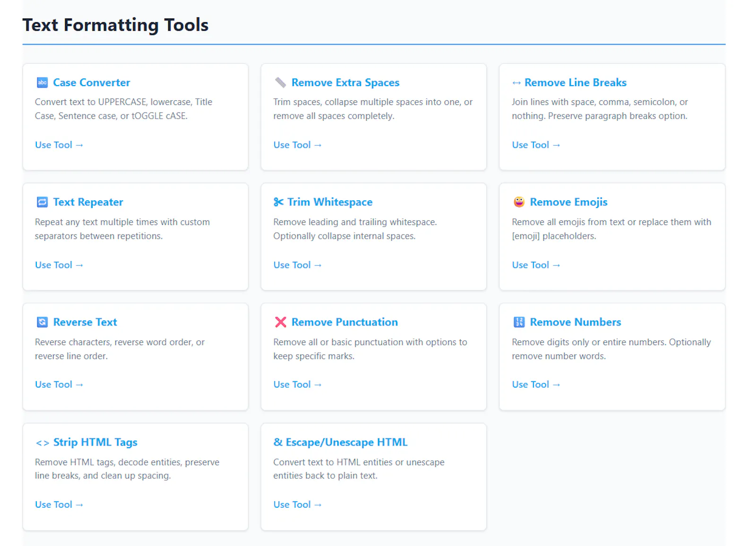Use Tool link under Text Repeater
Viewport: 756px width, 546px height.
[x=59, y=265]
